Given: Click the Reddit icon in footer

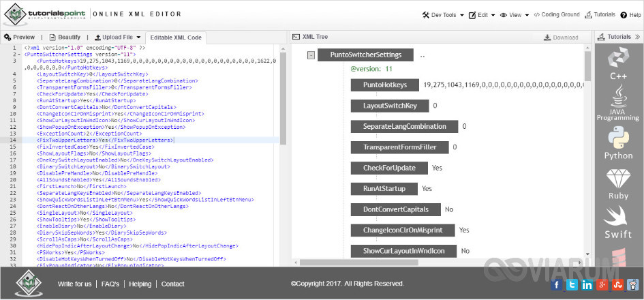Looking at the screenshot, I should [x=633, y=284].
